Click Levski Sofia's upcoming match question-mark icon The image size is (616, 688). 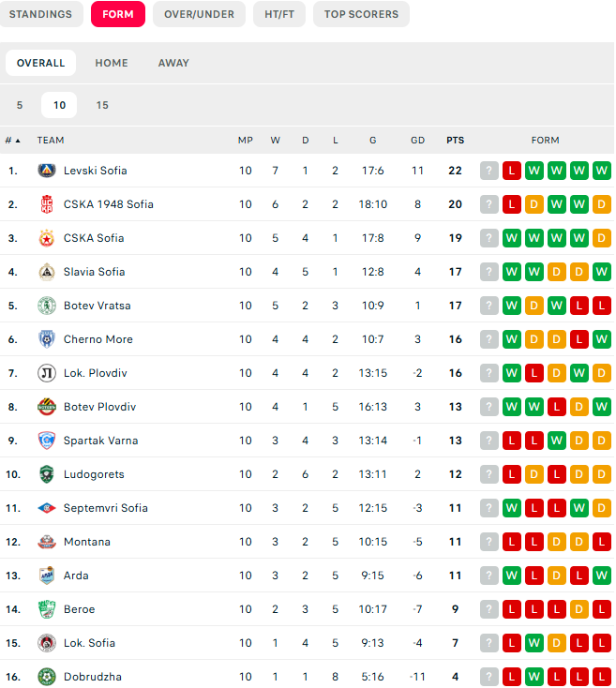click(x=489, y=171)
